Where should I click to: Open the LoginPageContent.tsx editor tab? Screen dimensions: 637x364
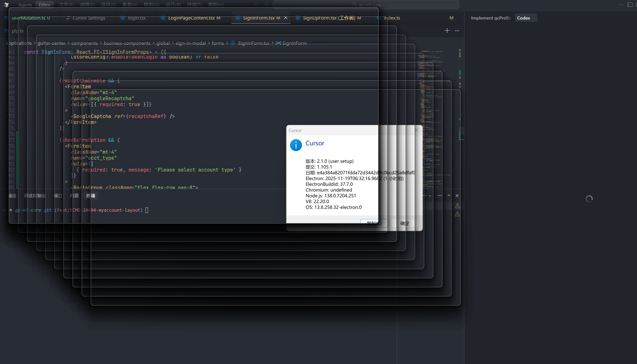coord(191,18)
